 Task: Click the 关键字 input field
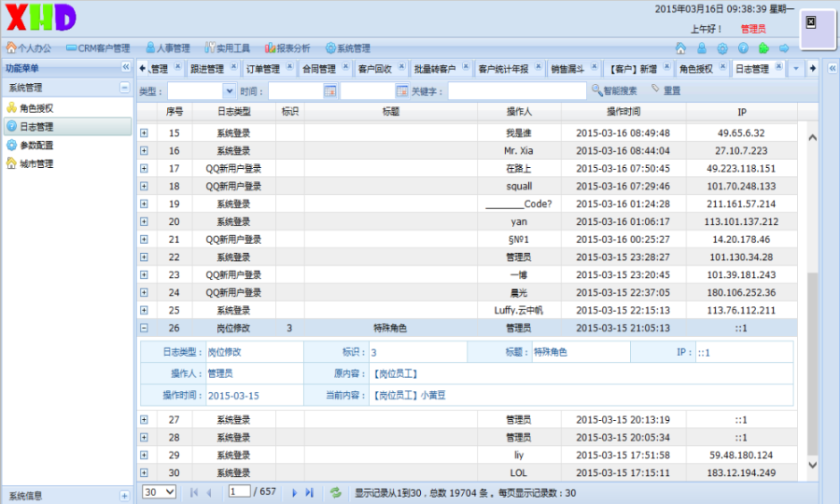point(517,91)
